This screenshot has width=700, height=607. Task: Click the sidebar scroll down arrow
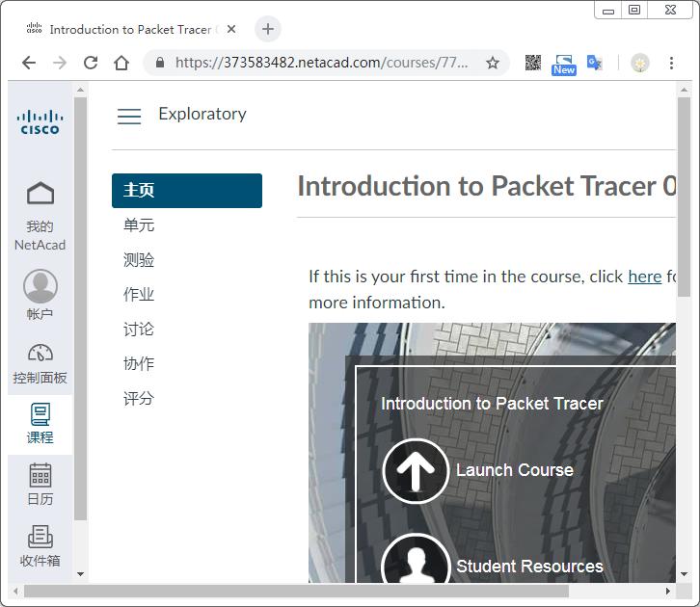coord(80,574)
